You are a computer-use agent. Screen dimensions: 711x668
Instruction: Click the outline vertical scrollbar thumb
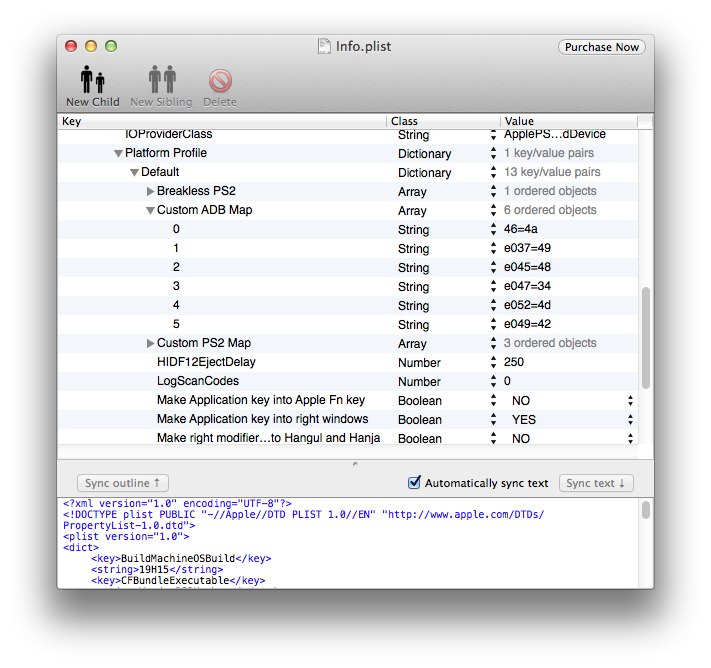[x=646, y=338]
